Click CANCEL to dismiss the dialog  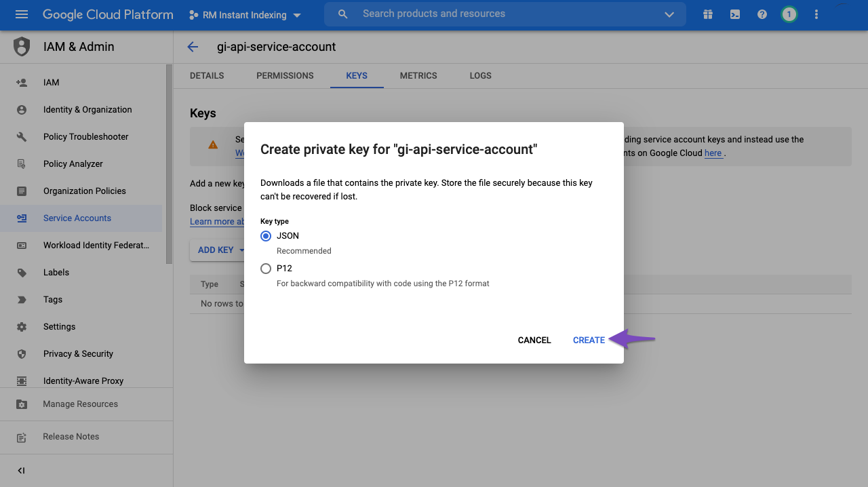[x=534, y=340]
